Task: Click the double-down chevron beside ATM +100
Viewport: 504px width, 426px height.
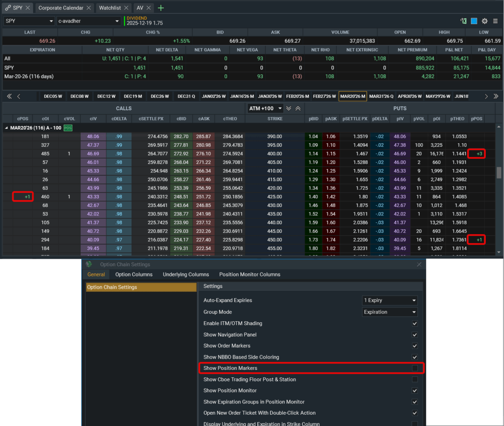Action: 289,108
